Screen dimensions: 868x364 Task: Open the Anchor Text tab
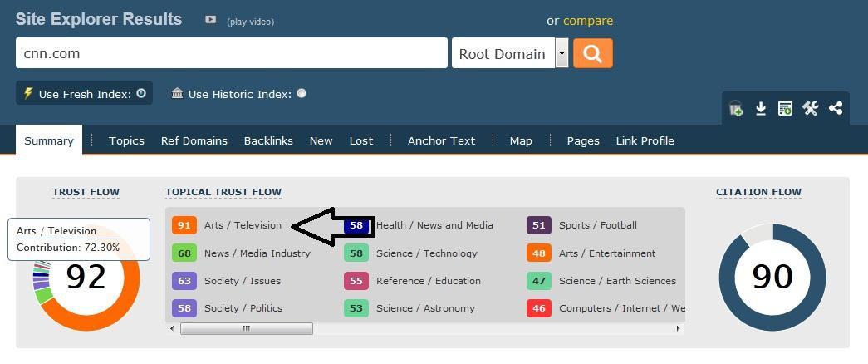click(x=441, y=140)
